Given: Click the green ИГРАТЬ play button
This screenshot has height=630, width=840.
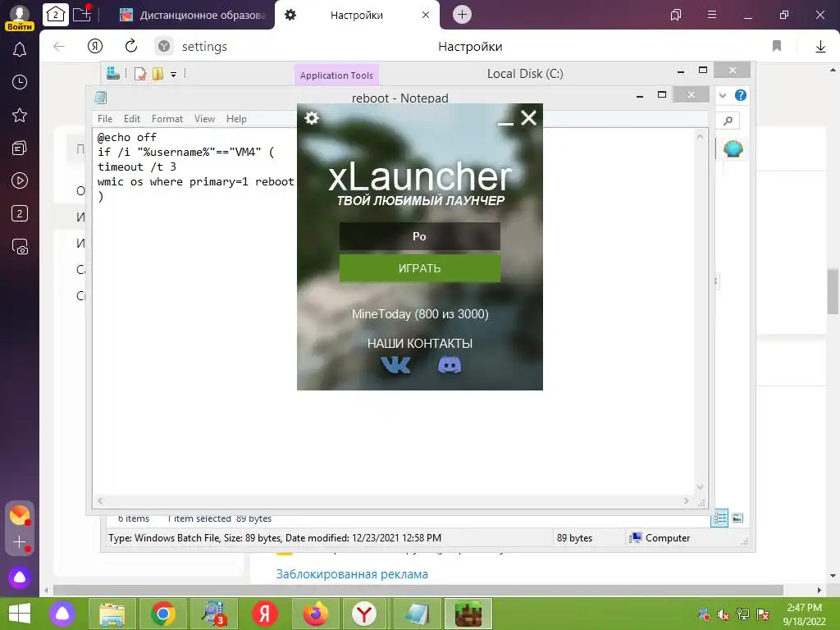Looking at the screenshot, I should [x=419, y=268].
